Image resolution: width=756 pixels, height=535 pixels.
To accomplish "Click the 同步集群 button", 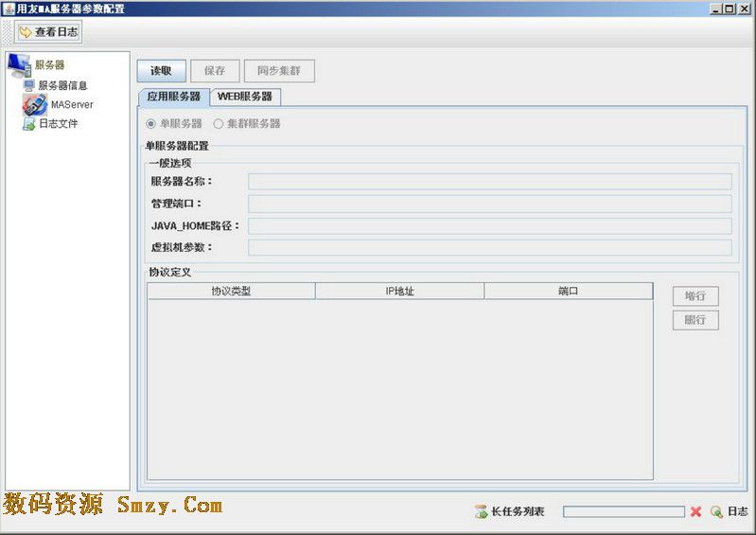I will tap(279, 71).
